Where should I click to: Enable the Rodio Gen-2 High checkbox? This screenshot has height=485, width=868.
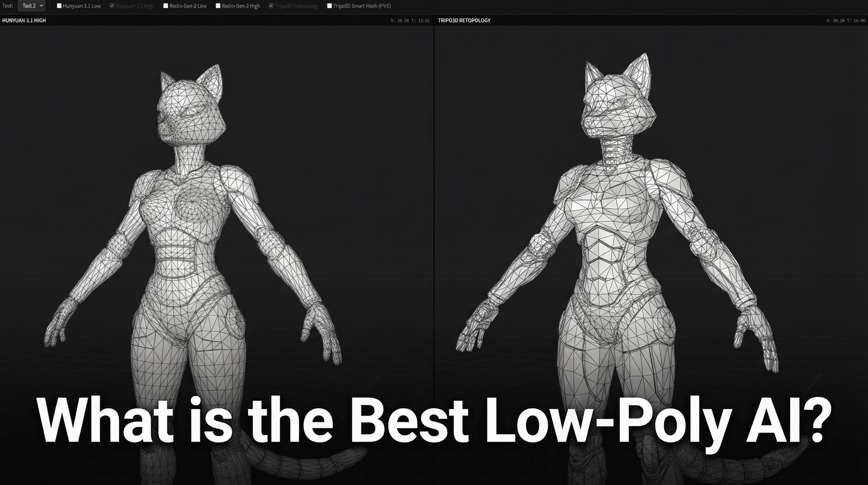(218, 5)
